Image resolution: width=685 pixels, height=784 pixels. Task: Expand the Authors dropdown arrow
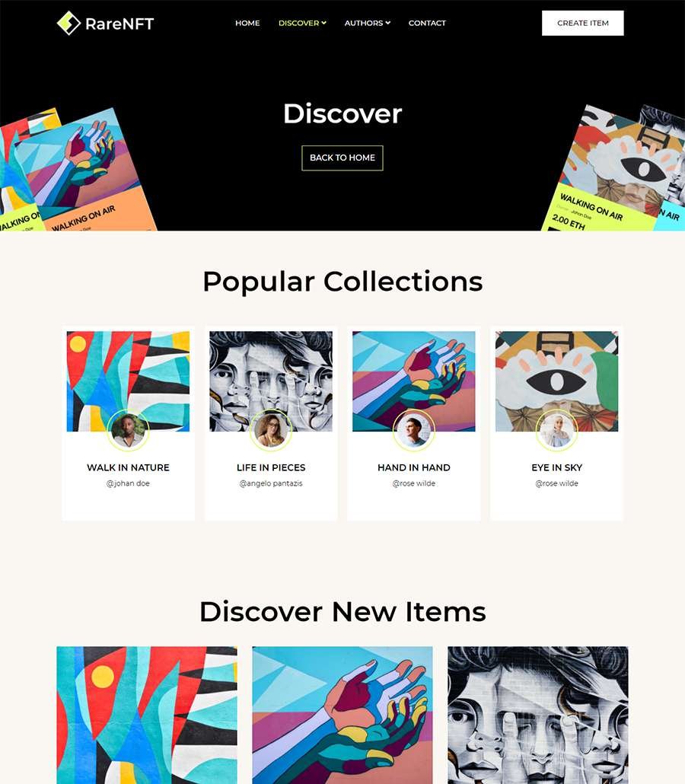(x=388, y=23)
